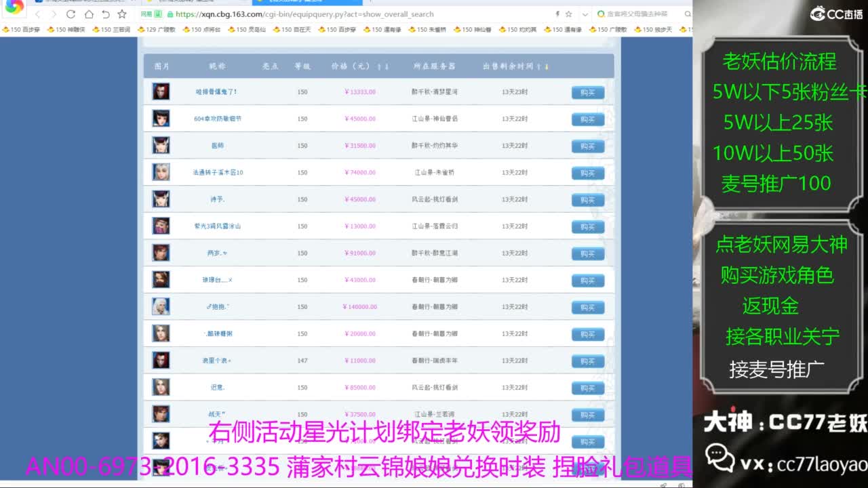Sort remaining sale time ascending with up arrow

(x=538, y=66)
